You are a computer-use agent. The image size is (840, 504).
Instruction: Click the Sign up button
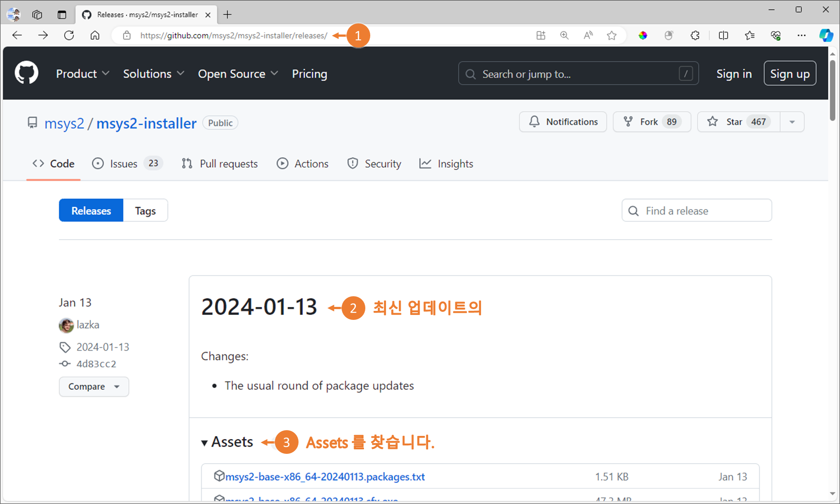coord(790,73)
